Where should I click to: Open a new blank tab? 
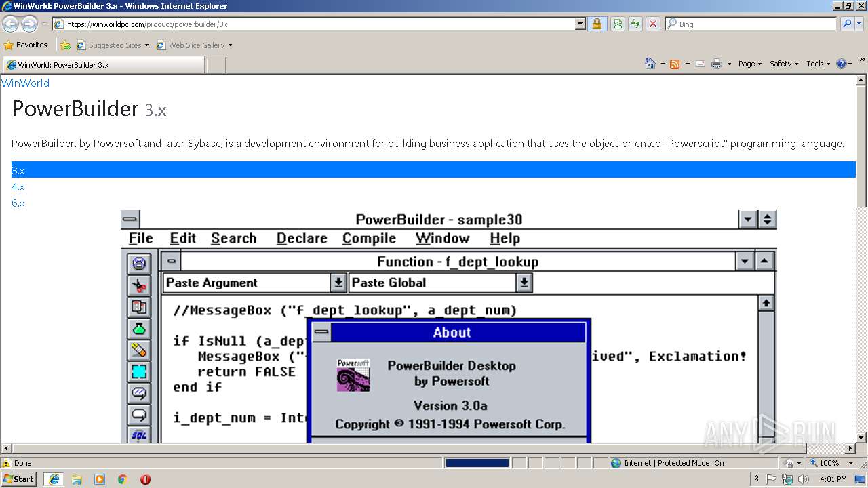point(216,65)
